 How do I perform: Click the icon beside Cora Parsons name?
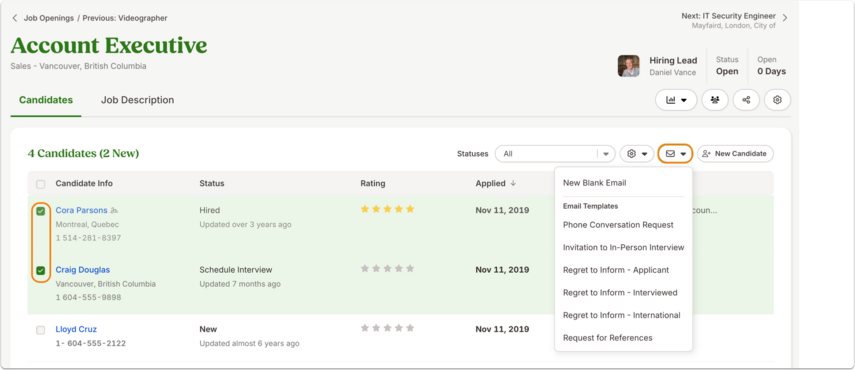coord(114,210)
